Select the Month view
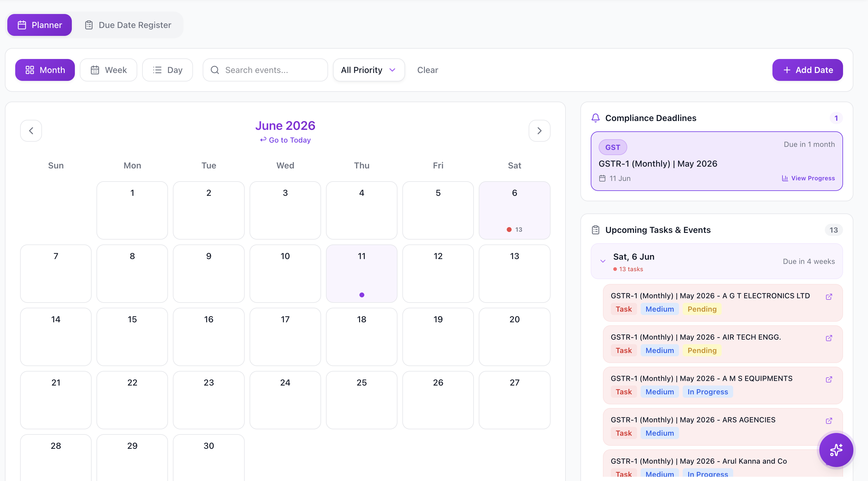The image size is (868, 481). [45, 70]
